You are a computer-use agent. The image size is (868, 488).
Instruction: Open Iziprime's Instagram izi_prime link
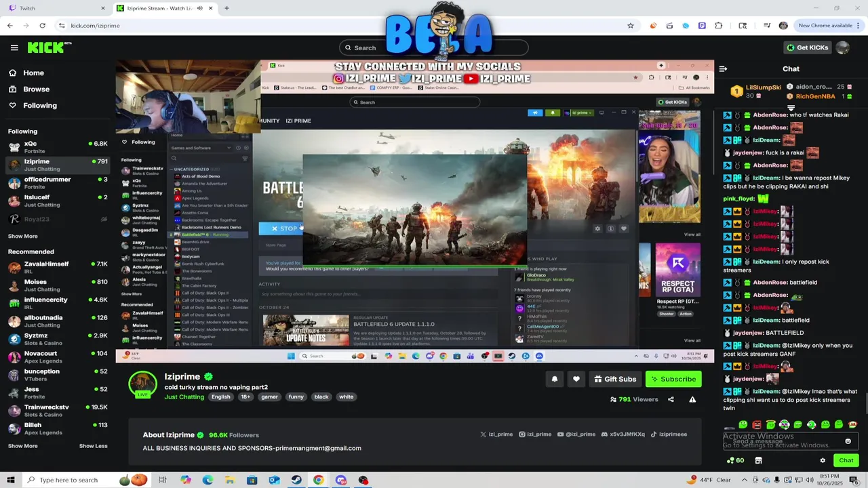coord(535,434)
